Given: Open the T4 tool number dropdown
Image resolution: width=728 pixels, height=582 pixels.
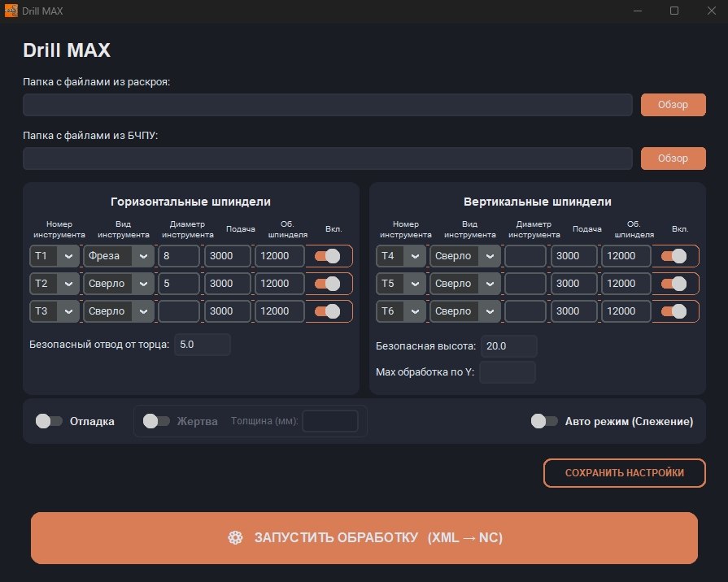Looking at the screenshot, I should [x=401, y=256].
